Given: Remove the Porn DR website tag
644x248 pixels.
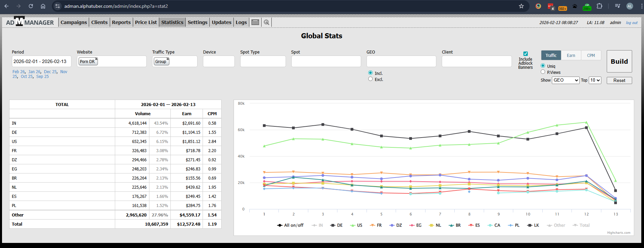Looking at the screenshot, I should pos(97,59).
